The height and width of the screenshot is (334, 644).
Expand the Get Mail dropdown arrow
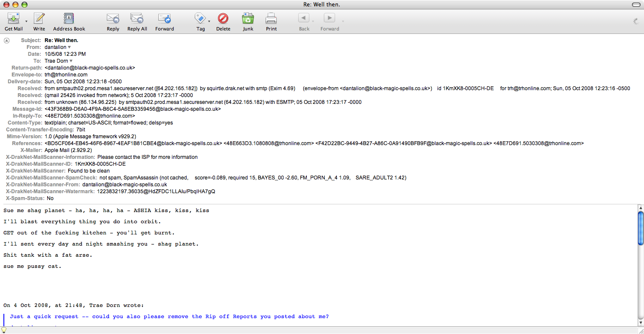point(26,21)
